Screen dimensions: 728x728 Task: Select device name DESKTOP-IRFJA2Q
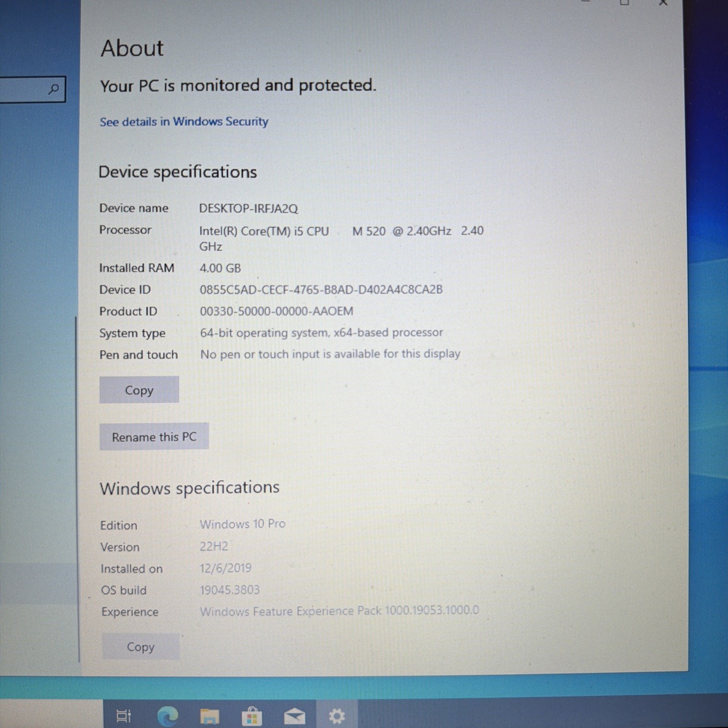click(248, 208)
